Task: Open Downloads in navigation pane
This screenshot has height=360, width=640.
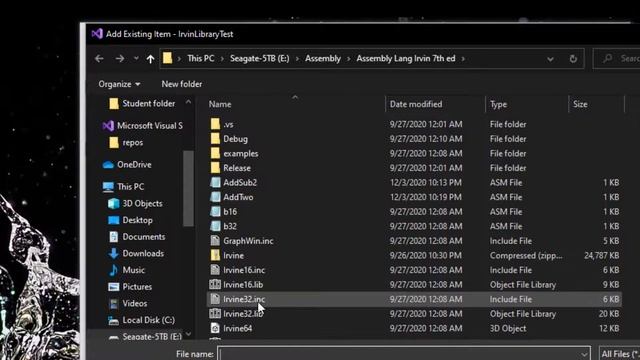Action: [136, 253]
